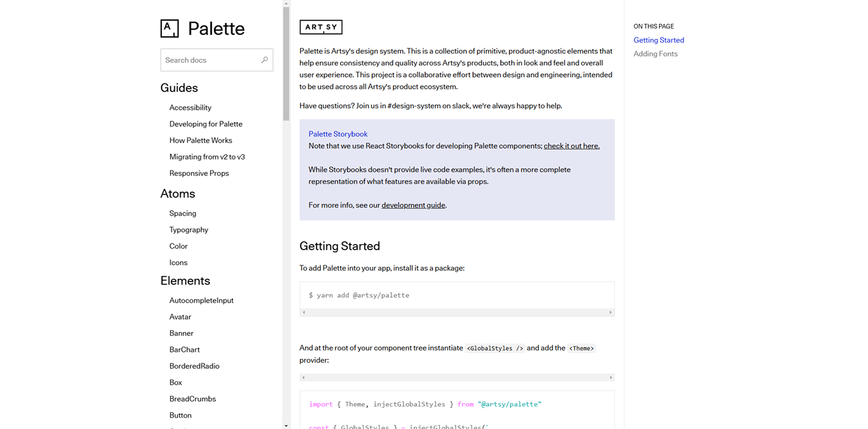Follow the 'check it out here' link
The image size is (868, 429).
coord(572,146)
